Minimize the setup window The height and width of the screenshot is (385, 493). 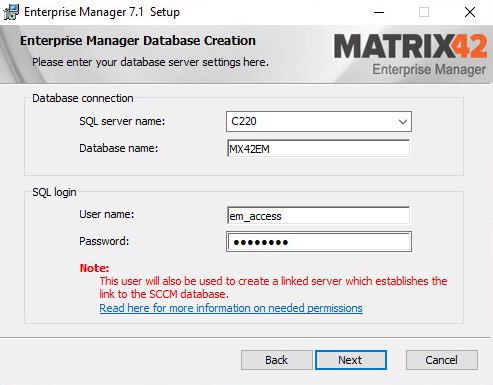tap(379, 12)
